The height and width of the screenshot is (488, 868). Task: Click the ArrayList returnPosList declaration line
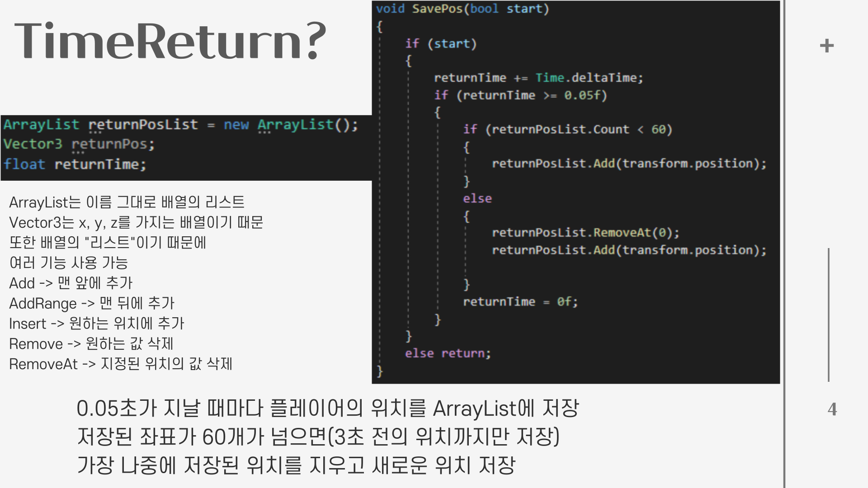pos(180,125)
